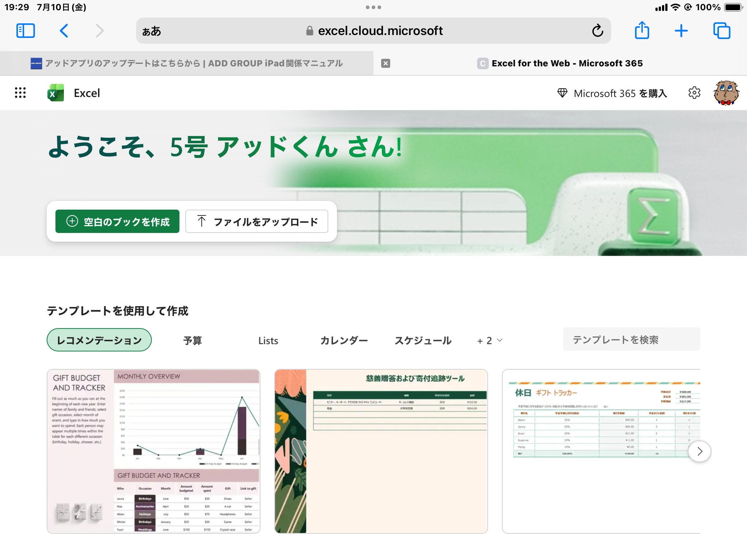Go back to the previous page
The width and height of the screenshot is (747, 560).
point(64,31)
